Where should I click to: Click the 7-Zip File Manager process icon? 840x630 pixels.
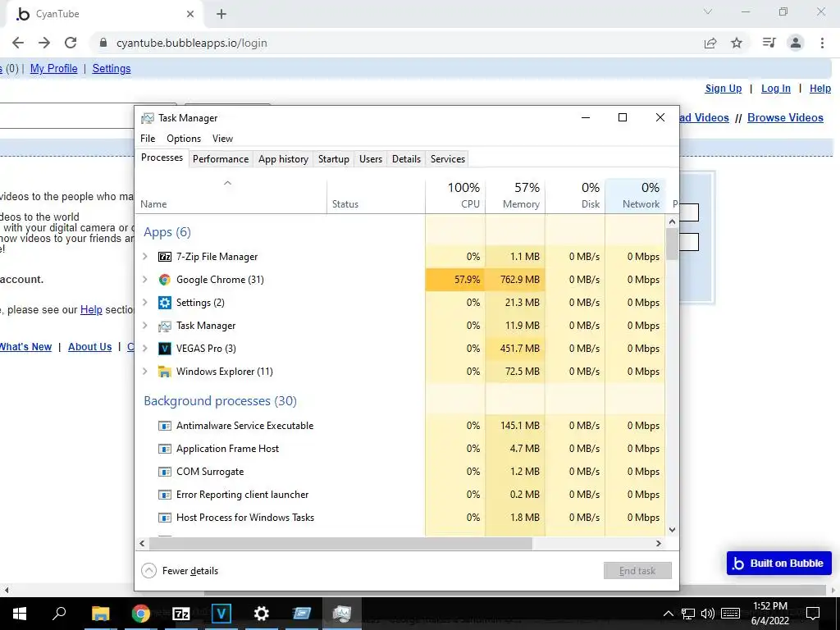click(x=164, y=257)
